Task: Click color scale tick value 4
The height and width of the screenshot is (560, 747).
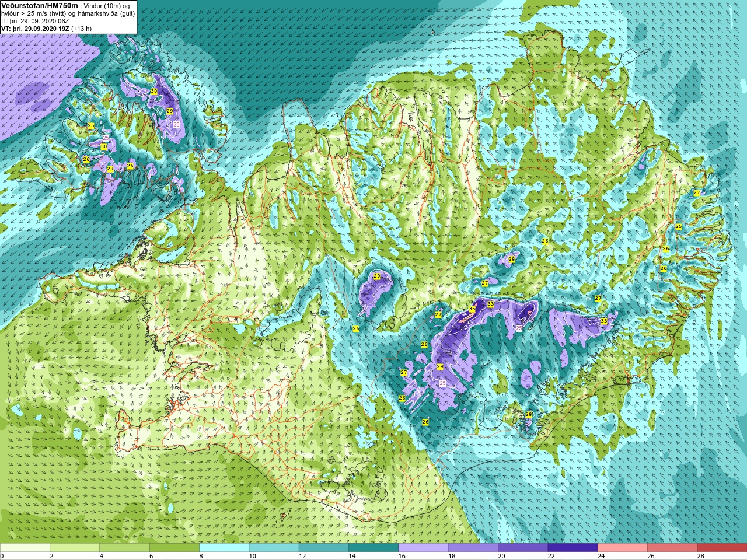Action: [x=102, y=556]
